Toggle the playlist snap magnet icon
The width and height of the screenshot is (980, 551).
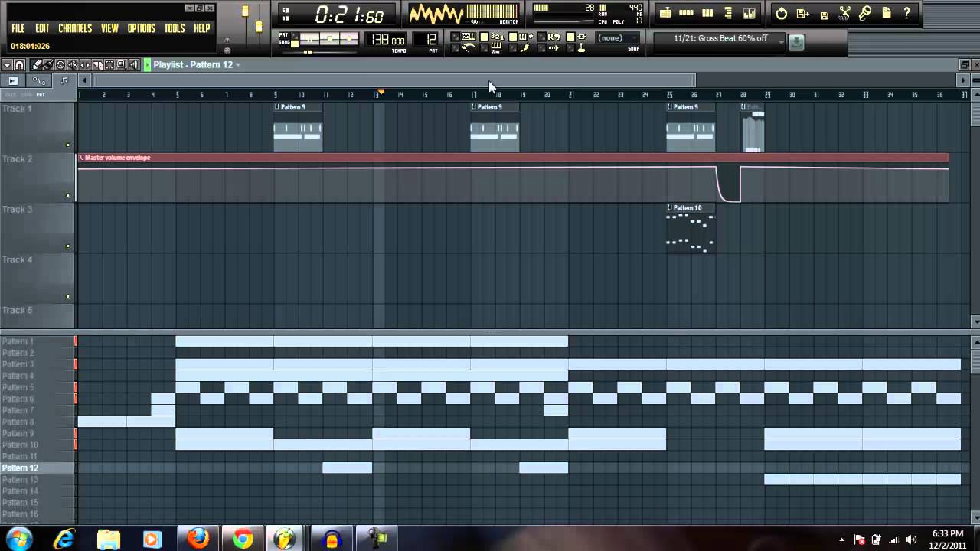20,65
